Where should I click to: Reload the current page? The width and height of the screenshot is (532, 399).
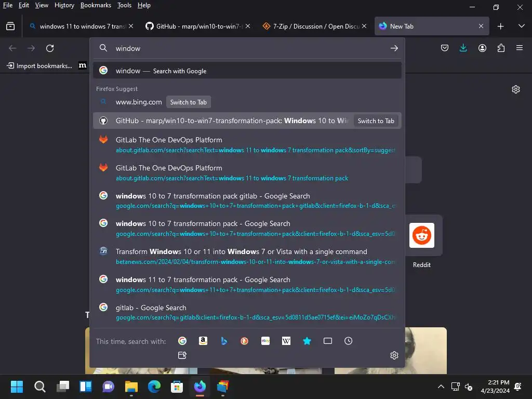pos(50,48)
